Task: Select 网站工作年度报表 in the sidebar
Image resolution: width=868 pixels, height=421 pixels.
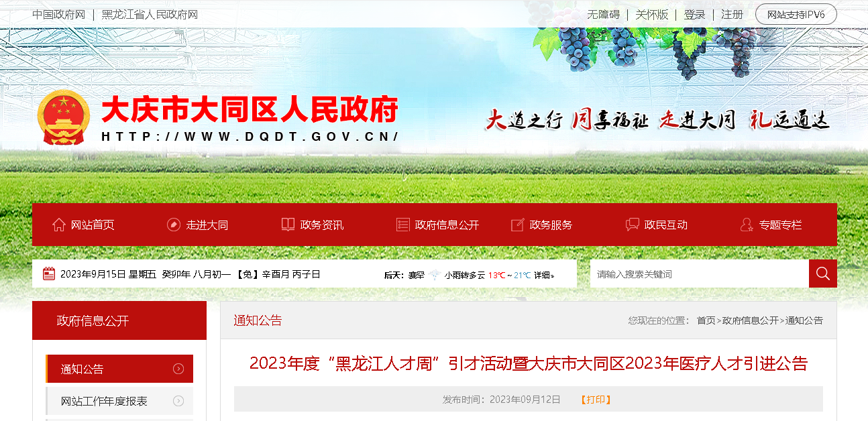Action: click(x=104, y=401)
